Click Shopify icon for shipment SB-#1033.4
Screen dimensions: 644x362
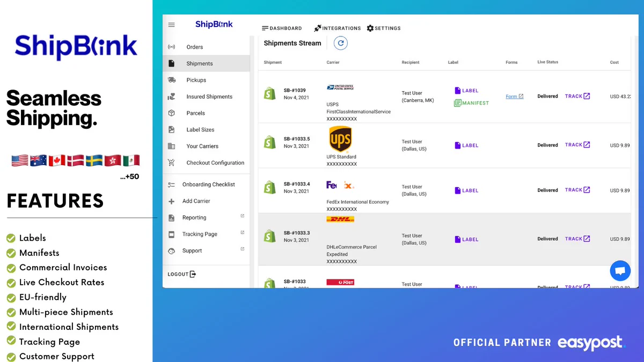[x=269, y=187]
